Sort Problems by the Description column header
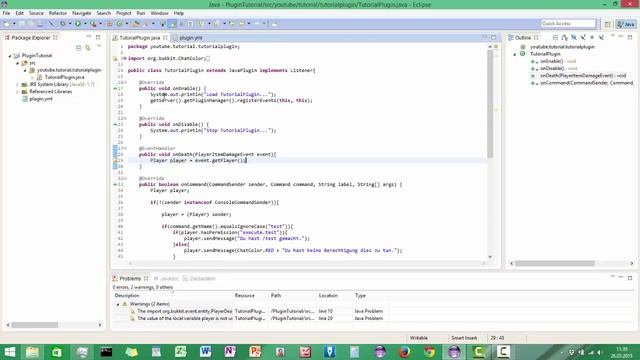 [172, 296]
